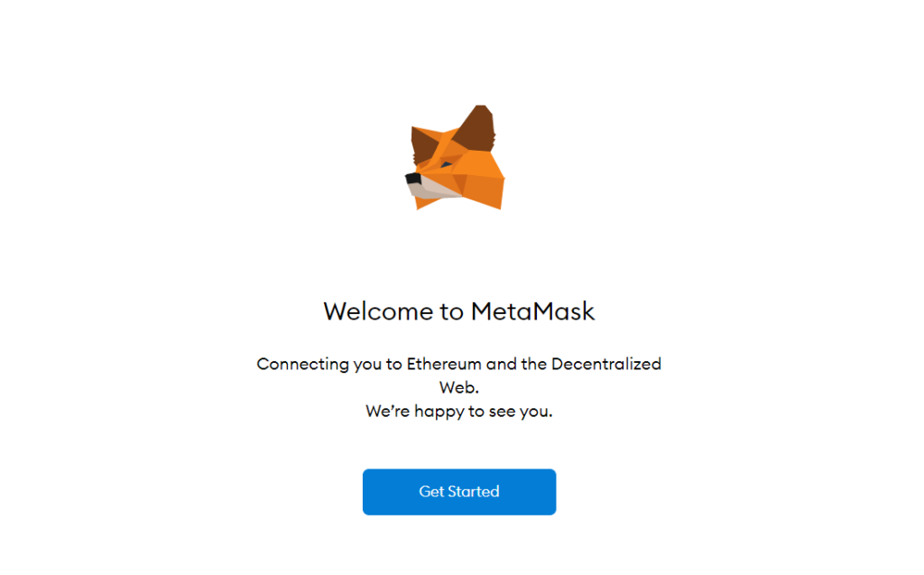This screenshot has width=924, height=575.
Task: Click the word Connecting in the subtitle
Action: pyautogui.click(x=303, y=365)
